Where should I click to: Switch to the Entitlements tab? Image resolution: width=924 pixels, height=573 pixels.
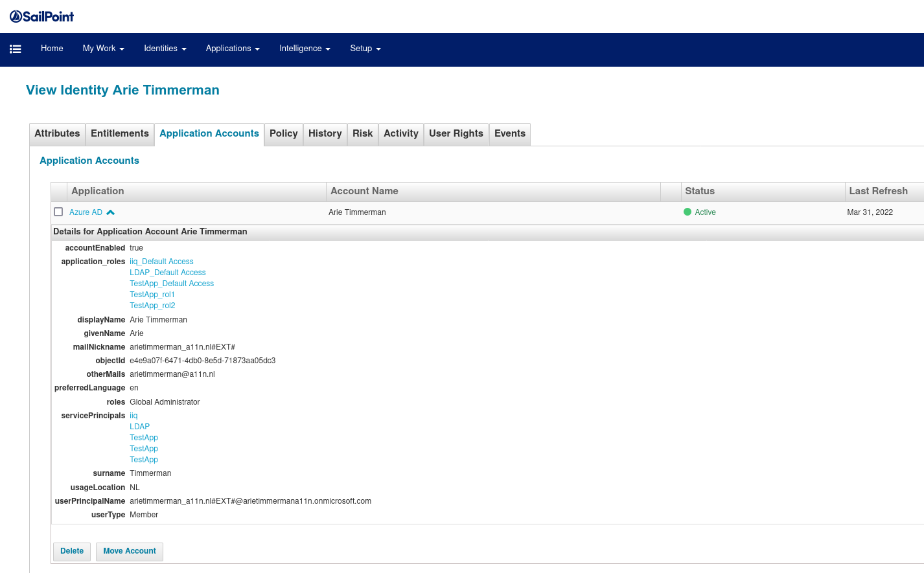pos(120,133)
